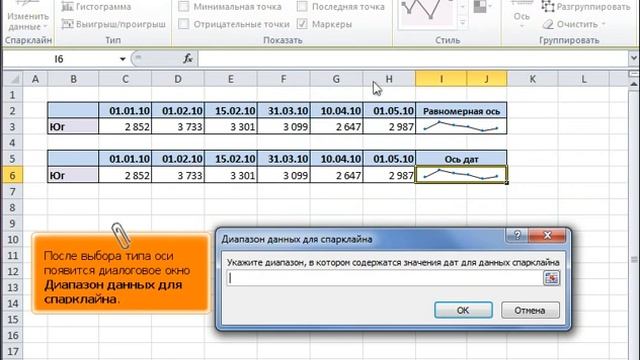
Task: Confirm the dialog with OK
Action: tap(463, 310)
